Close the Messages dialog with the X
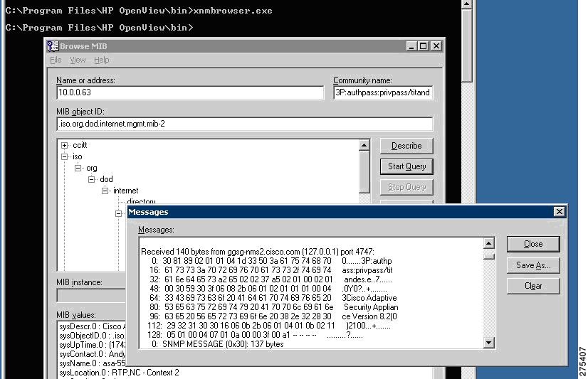 [559, 212]
